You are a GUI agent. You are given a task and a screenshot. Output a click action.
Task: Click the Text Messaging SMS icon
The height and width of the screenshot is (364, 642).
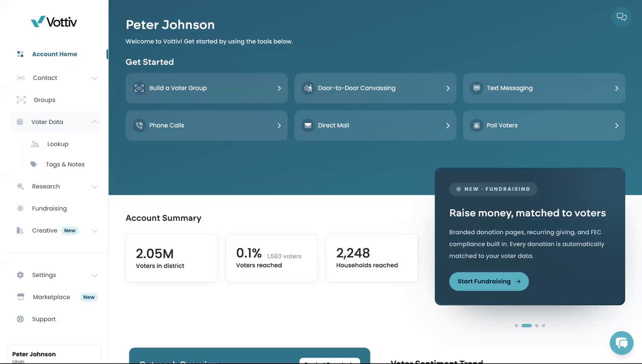tap(477, 88)
